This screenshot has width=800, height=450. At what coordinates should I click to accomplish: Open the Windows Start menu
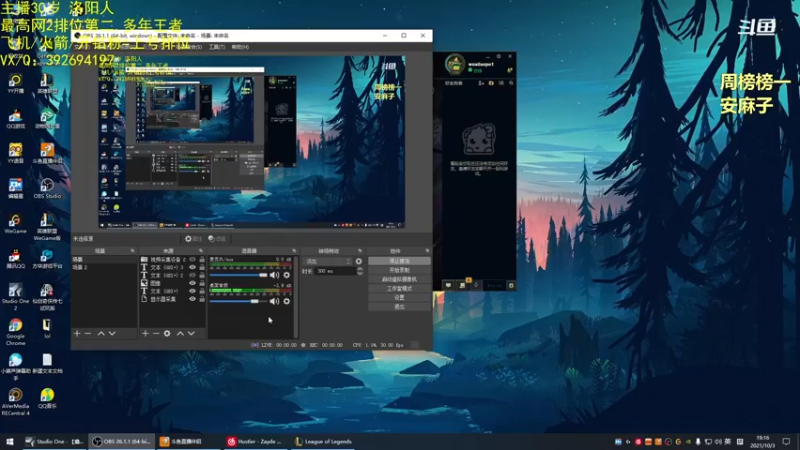10,441
